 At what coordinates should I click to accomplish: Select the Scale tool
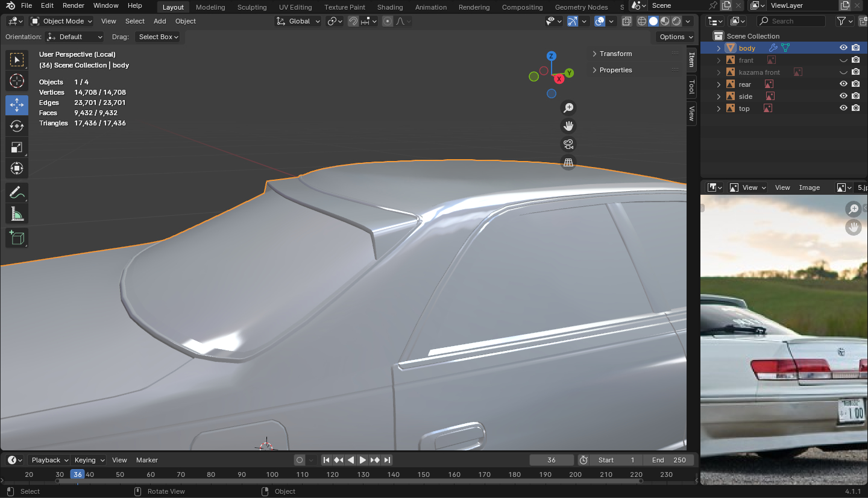click(17, 147)
